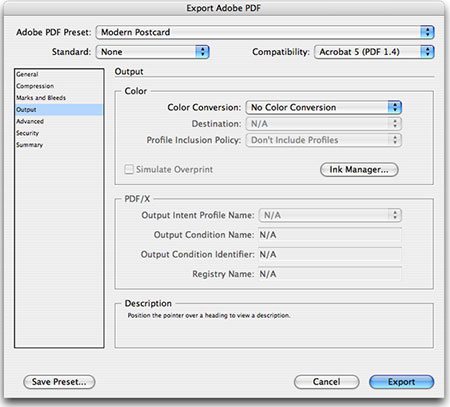The image size is (450, 407).
Task: Select General in the sidebar list
Action: pos(27,74)
